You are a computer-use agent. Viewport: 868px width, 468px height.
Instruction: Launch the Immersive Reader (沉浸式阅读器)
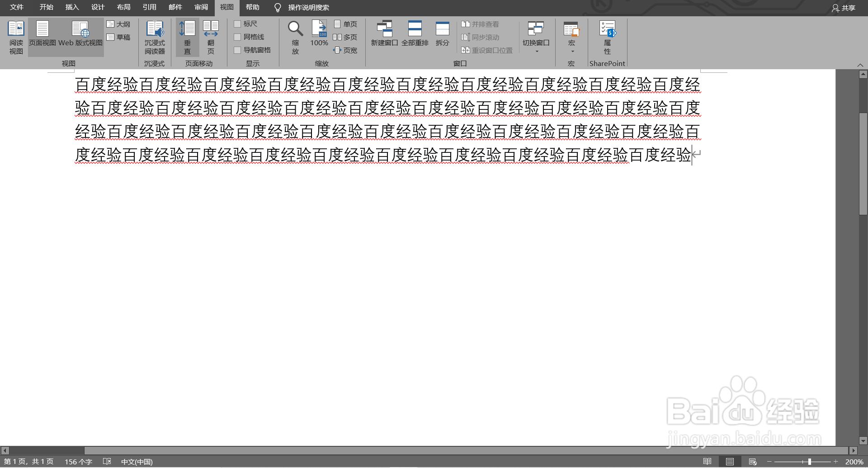click(x=155, y=38)
